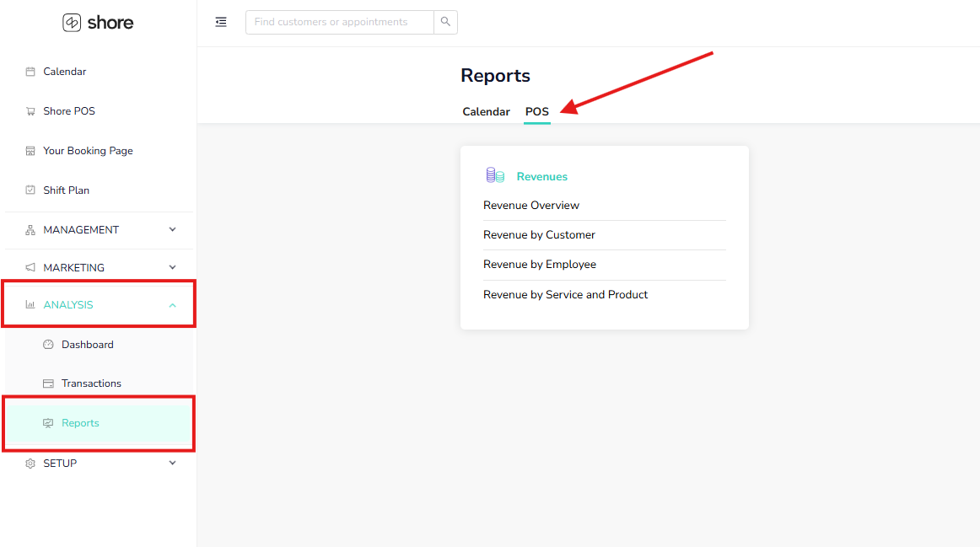Viewport: 980px width, 547px height.
Task: Click the Your Booking Page icon
Action: click(x=30, y=151)
